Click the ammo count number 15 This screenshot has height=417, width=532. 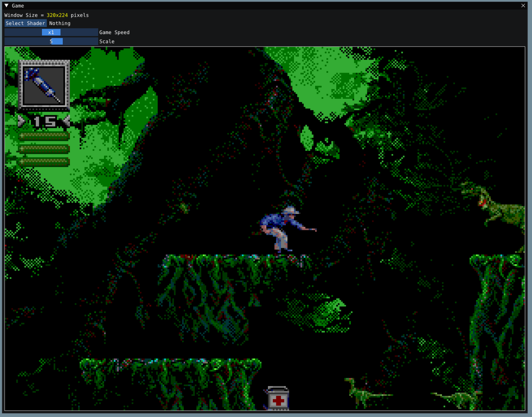point(44,120)
